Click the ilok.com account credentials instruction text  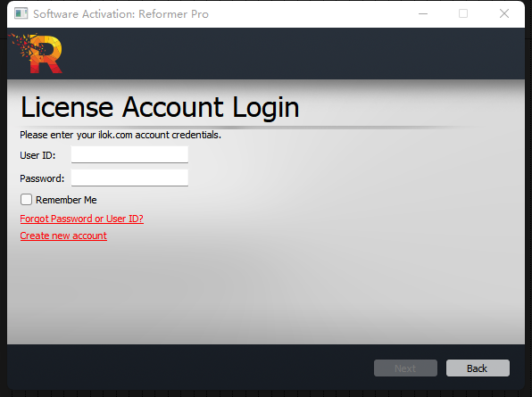121,135
